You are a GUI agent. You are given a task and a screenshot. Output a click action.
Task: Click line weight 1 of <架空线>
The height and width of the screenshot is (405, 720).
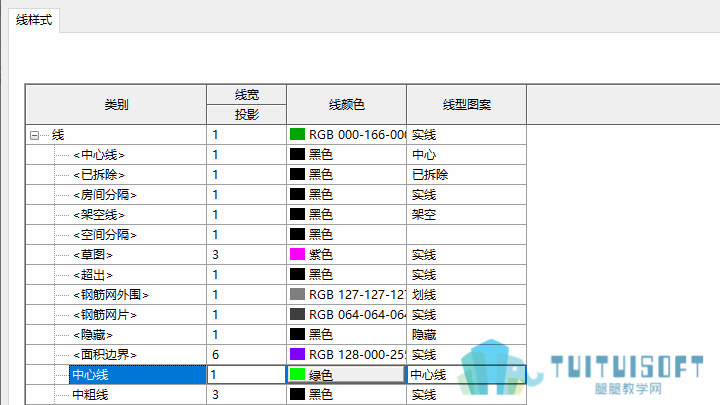(x=247, y=215)
